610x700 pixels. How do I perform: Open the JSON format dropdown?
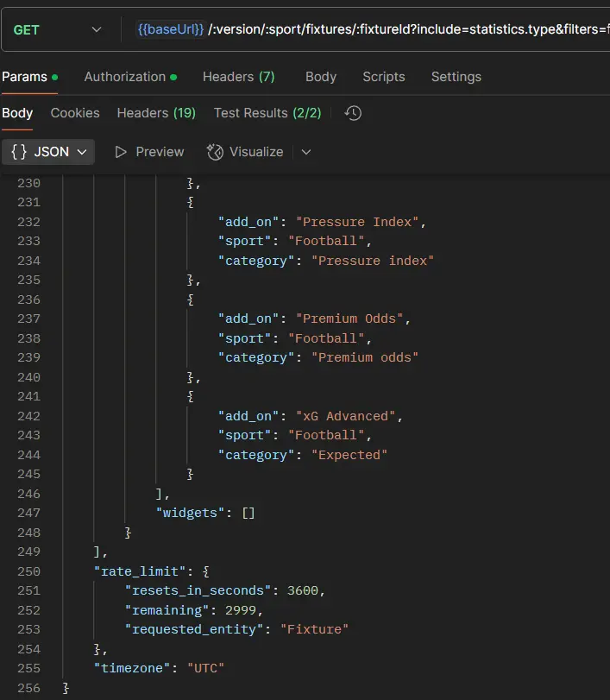coord(48,152)
